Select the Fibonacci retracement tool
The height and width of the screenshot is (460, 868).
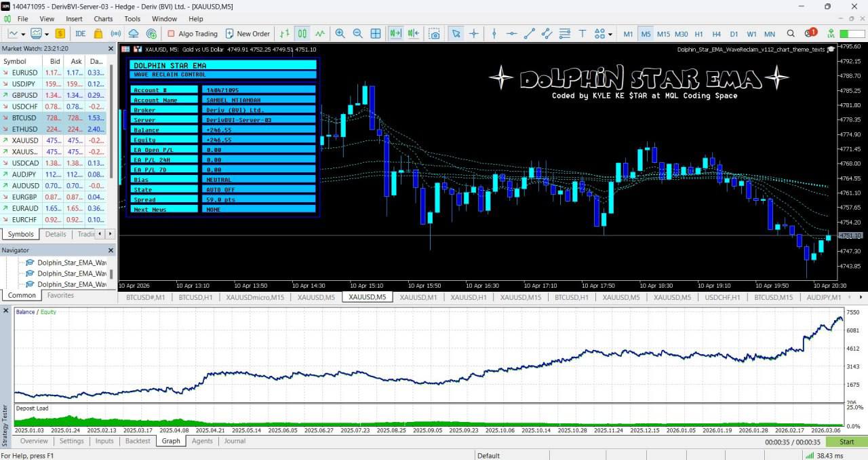(564, 33)
